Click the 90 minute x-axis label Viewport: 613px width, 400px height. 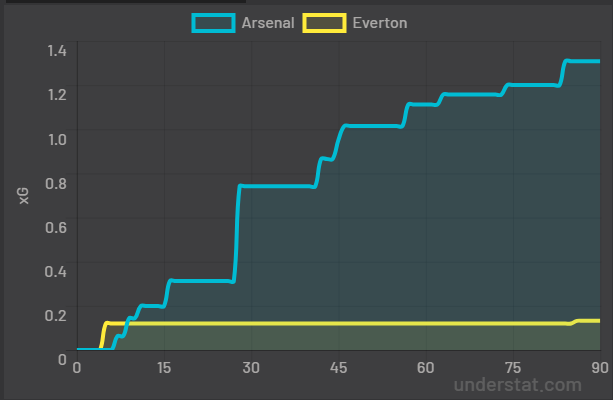[x=600, y=368]
